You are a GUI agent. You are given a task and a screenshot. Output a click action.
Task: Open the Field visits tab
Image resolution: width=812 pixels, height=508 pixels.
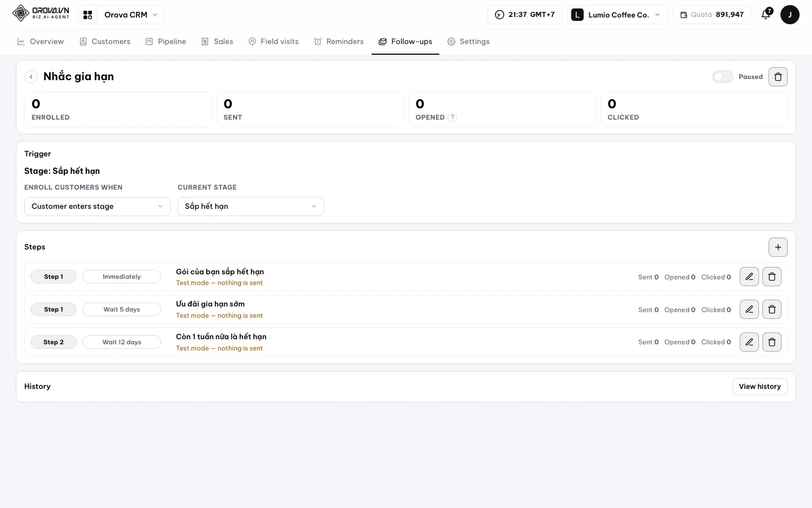pos(273,42)
